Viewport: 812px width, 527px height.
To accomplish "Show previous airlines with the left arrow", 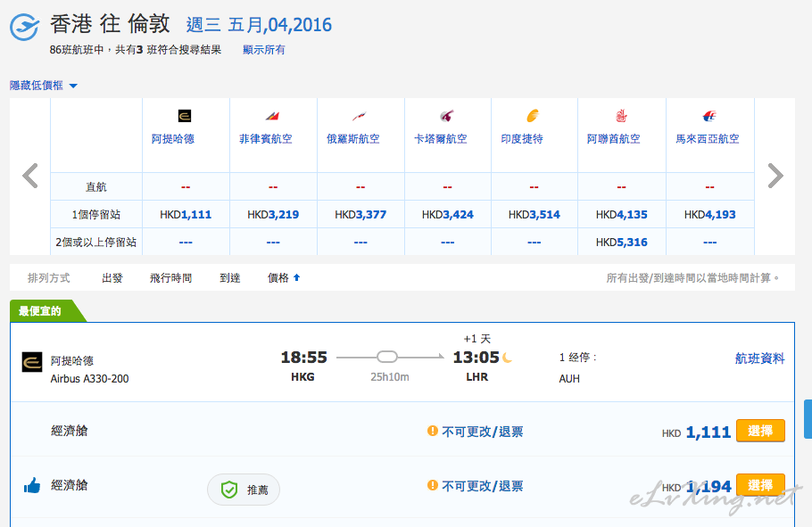I will coord(30,176).
